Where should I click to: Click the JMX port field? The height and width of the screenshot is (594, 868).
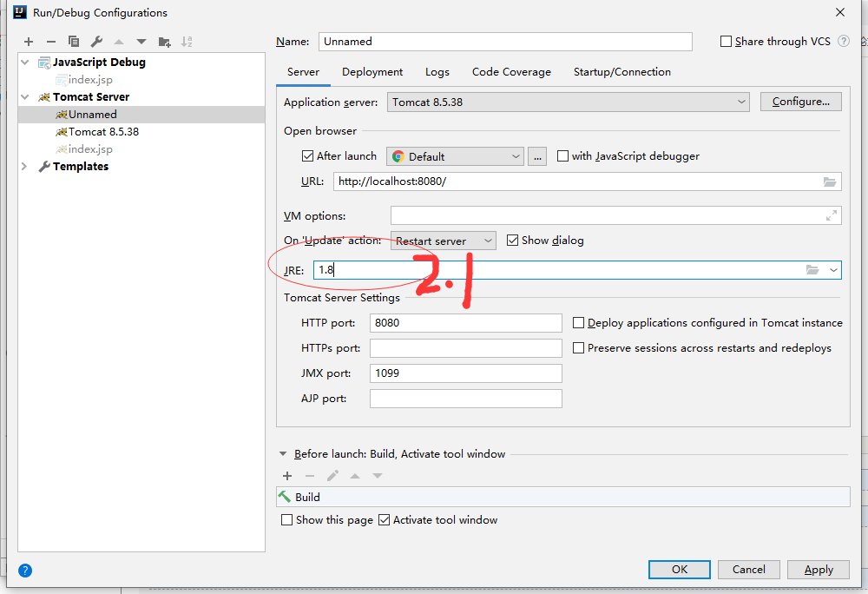click(465, 373)
